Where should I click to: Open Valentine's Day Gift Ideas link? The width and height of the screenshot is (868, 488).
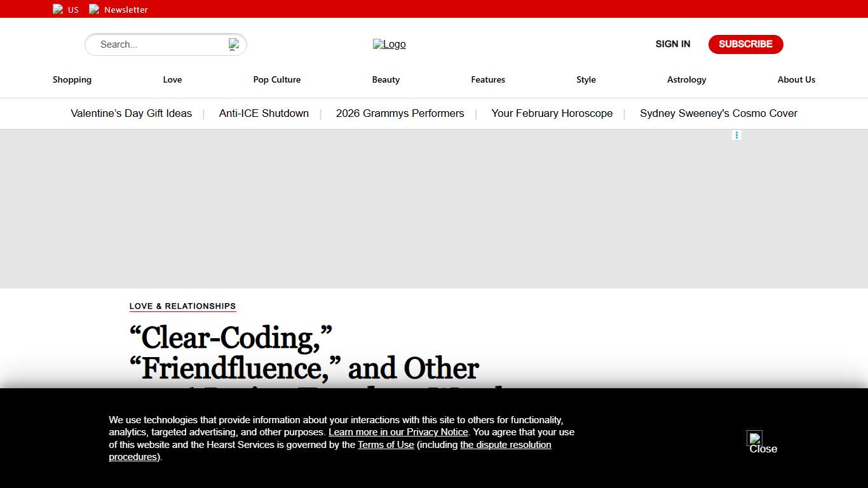point(131,113)
